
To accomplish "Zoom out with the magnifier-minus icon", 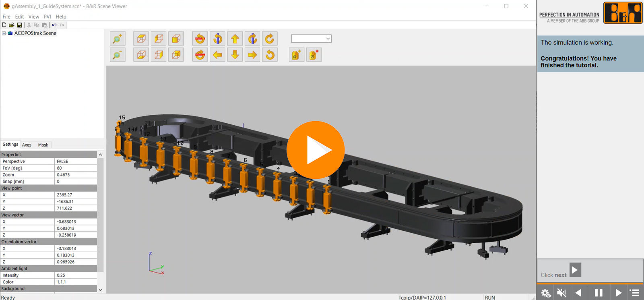I will [x=118, y=54].
